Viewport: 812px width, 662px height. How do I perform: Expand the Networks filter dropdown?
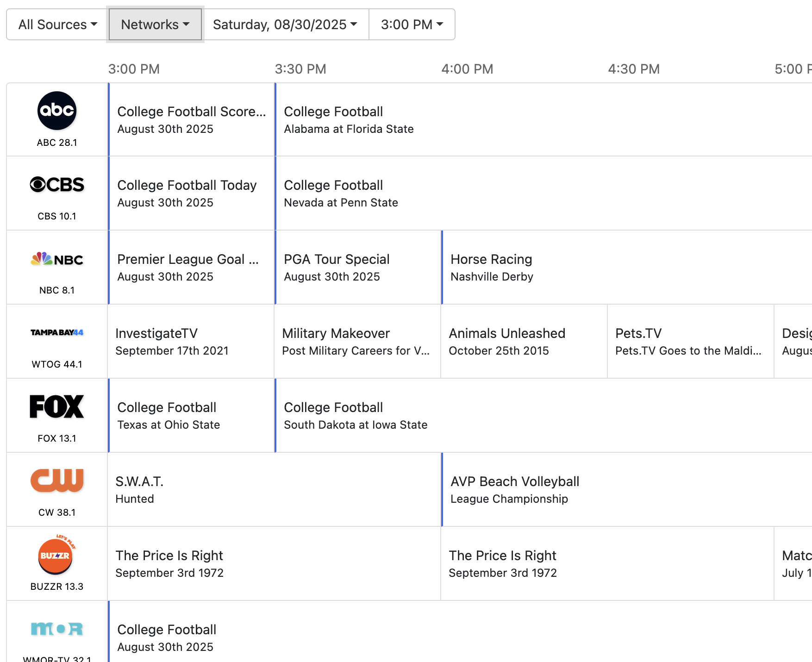click(x=155, y=25)
